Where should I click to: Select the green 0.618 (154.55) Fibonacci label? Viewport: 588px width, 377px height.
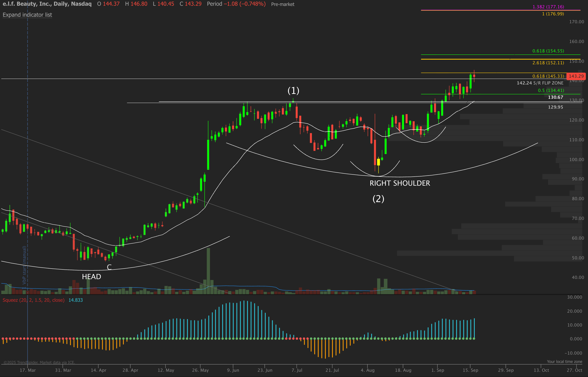(x=548, y=51)
